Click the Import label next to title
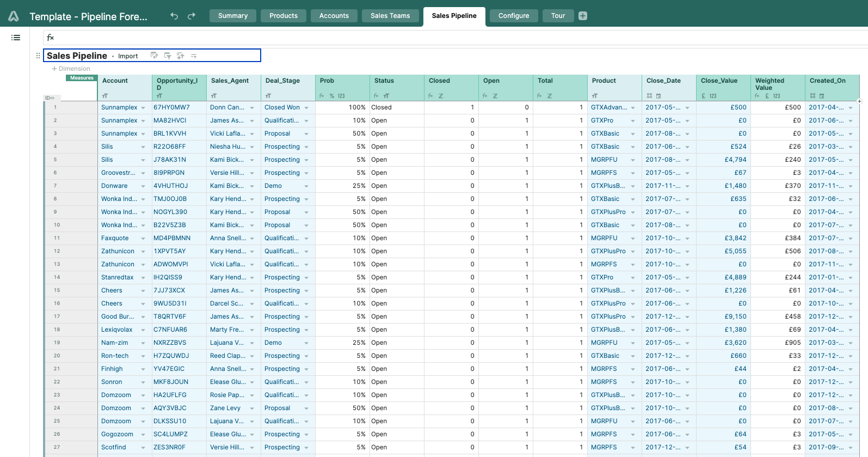The image size is (868, 457). pyautogui.click(x=128, y=56)
